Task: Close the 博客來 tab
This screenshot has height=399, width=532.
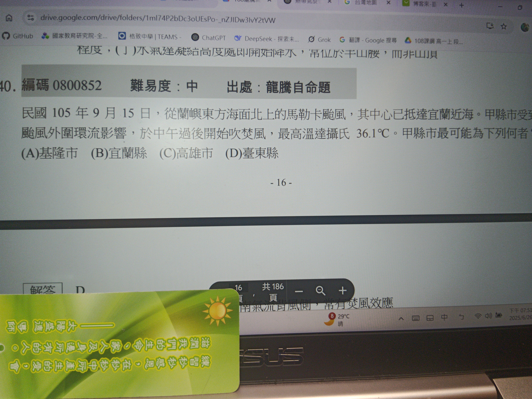Action: point(446,4)
